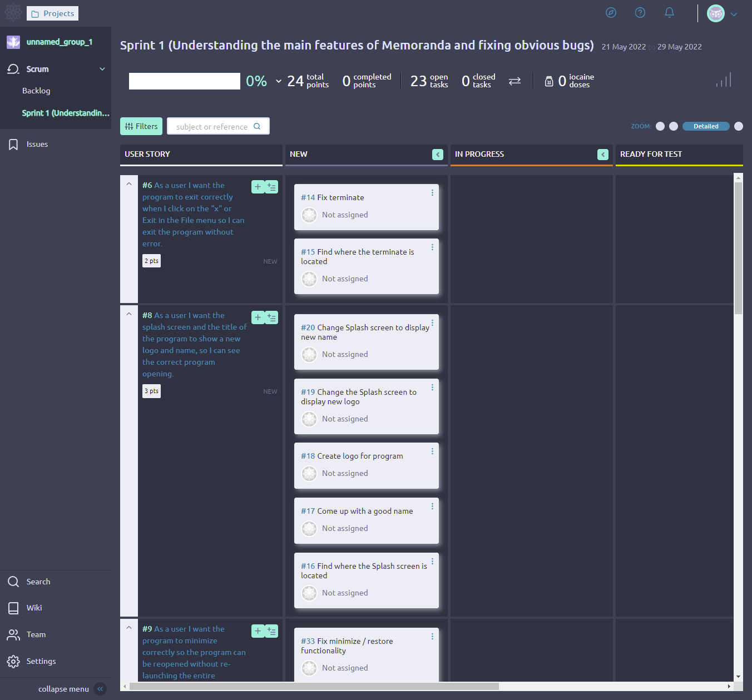
Task: Click the Projects button in header
Action: point(53,13)
